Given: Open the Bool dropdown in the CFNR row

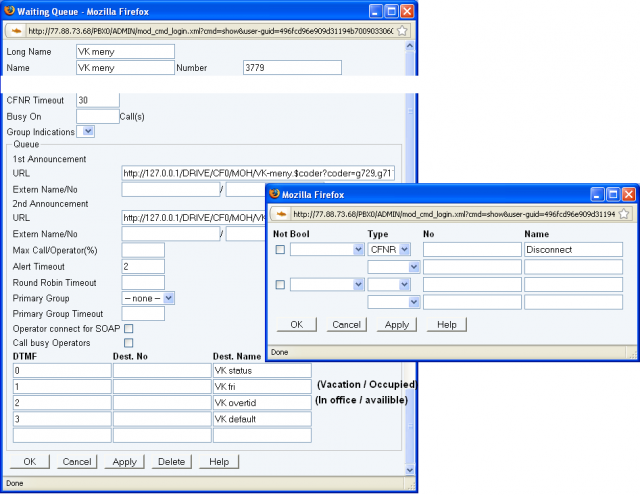Looking at the screenshot, I should [x=327, y=249].
